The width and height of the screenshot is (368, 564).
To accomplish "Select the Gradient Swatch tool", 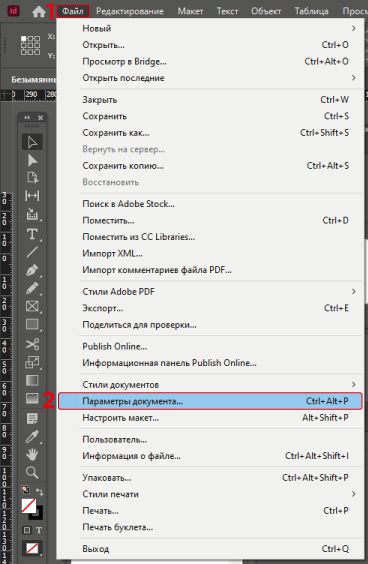I will click(32, 380).
